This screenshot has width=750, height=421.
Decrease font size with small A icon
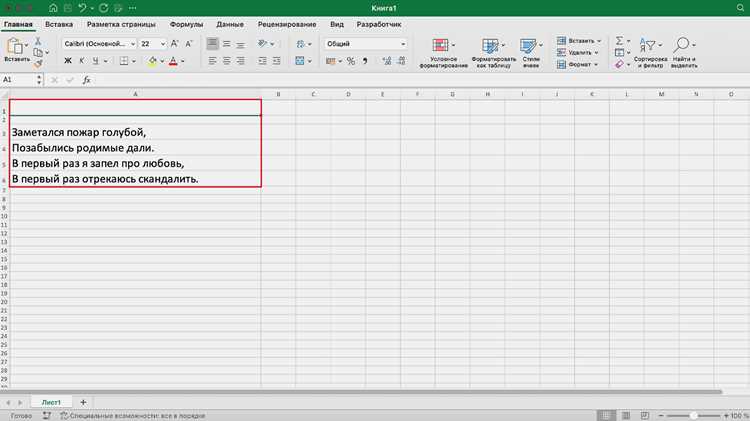click(x=189, y=44)
